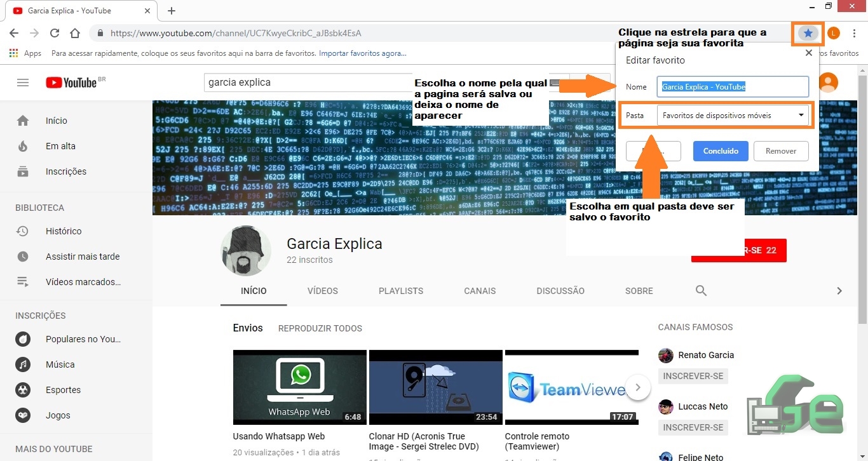Click the Envios section heading
The image size is (868, 461).
(x=248, y=328)
